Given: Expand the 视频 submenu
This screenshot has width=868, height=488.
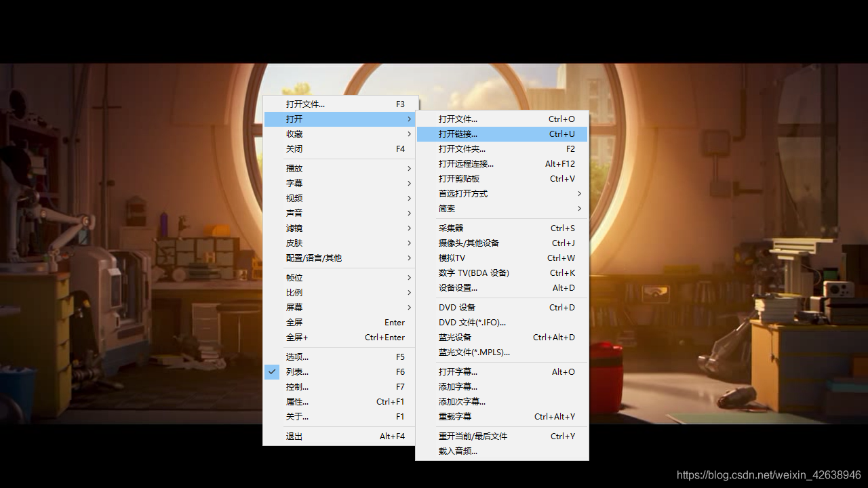Looking at the screenshot, I should [x=340, y=199].
